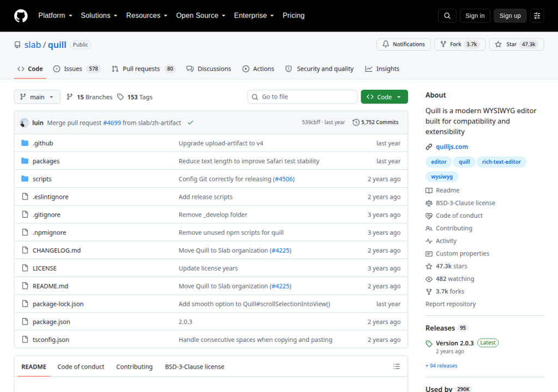The height and width of the screenshot is (392, 558).
Task: Click the .eslintignore file icon
Action: point(25,197)
